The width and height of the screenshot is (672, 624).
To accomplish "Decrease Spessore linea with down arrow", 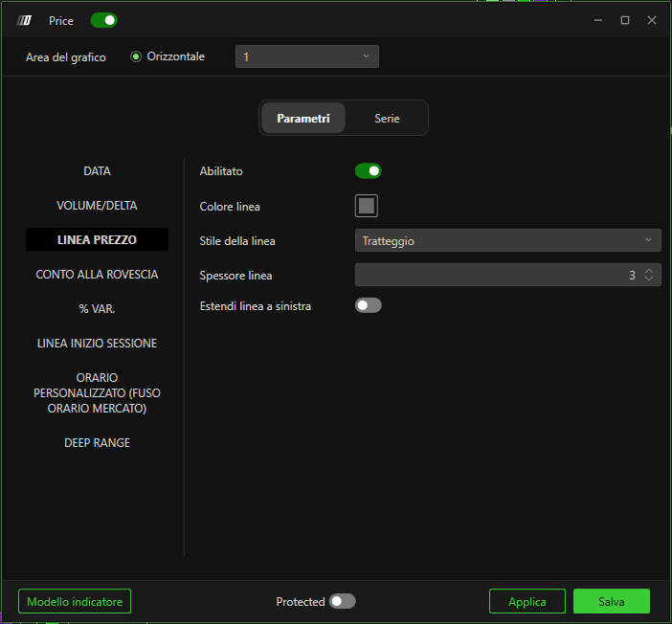I will pyautogui.click(x=649, y=279).
